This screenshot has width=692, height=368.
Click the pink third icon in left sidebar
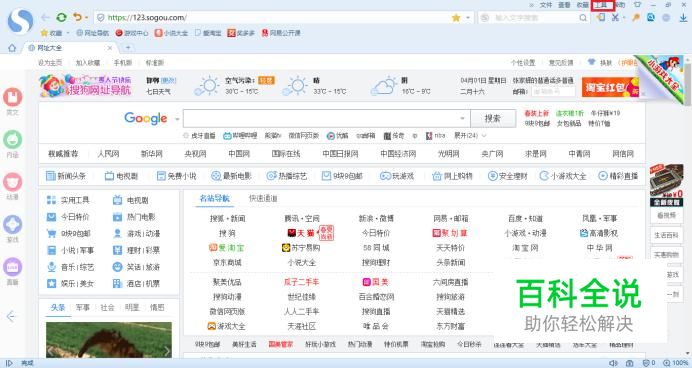point(13,182)
